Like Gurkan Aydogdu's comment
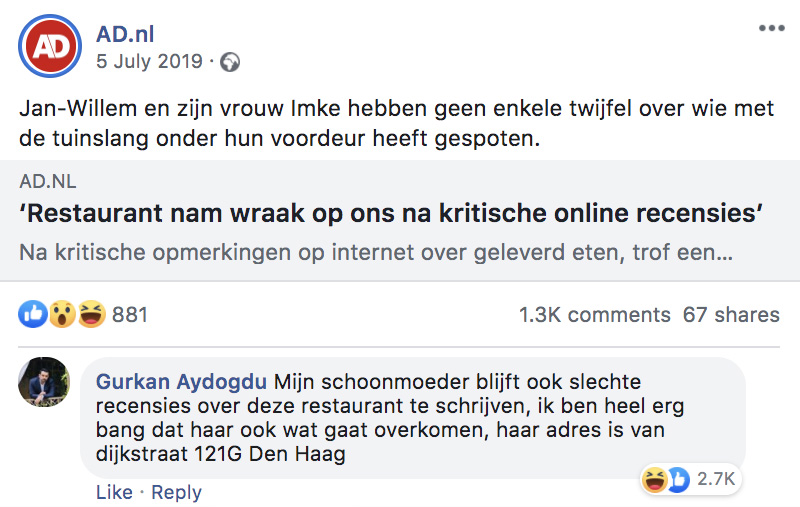The width and height of the screenshot is (800, 507). coord(114,492)
